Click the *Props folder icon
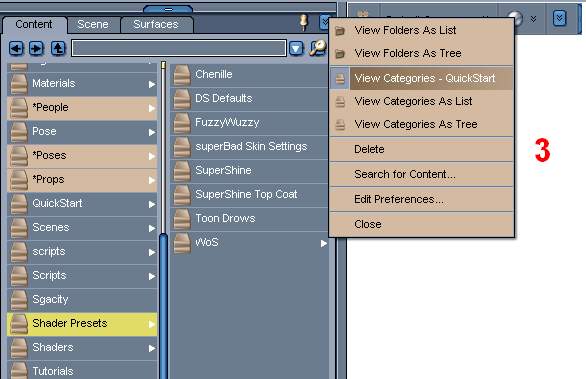Screen dimensions: 586x379 19,180
